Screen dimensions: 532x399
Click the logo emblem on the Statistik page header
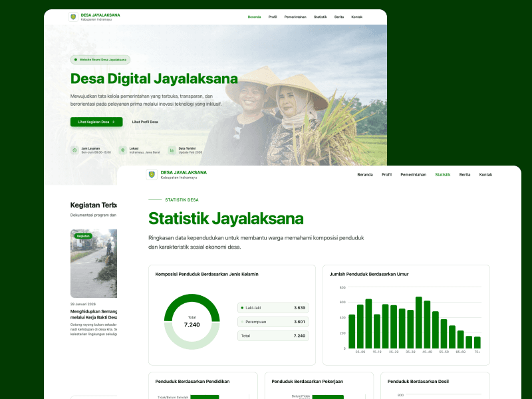coord(150,174)
